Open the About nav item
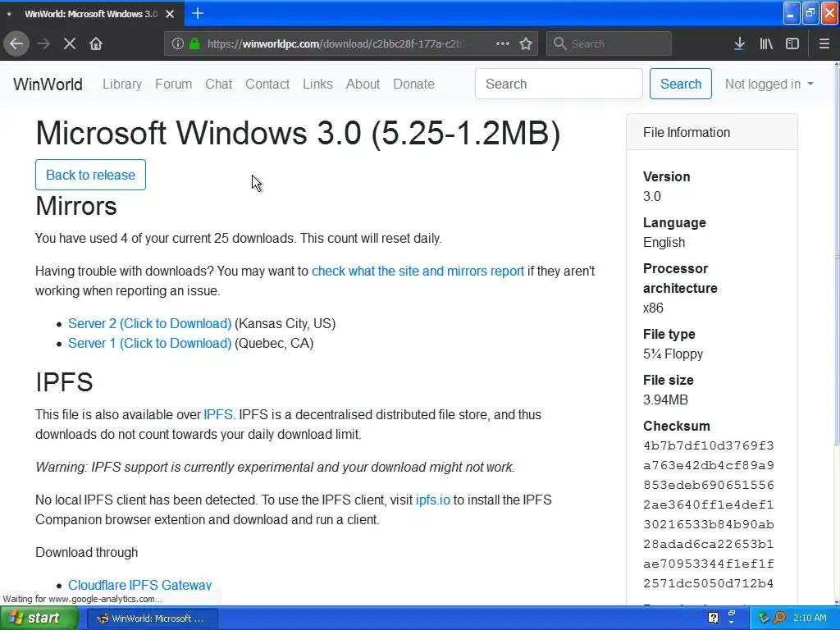 point(363,84)
